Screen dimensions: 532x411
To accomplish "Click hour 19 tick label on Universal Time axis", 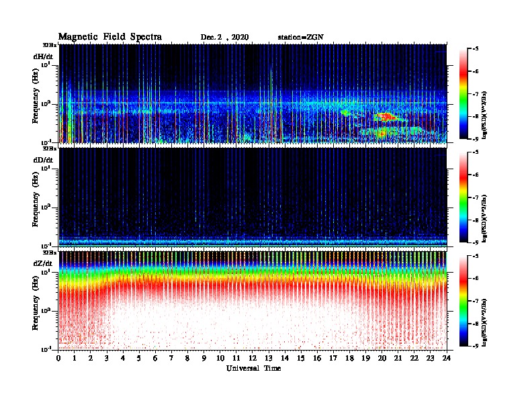I will [x=365, y=358].
